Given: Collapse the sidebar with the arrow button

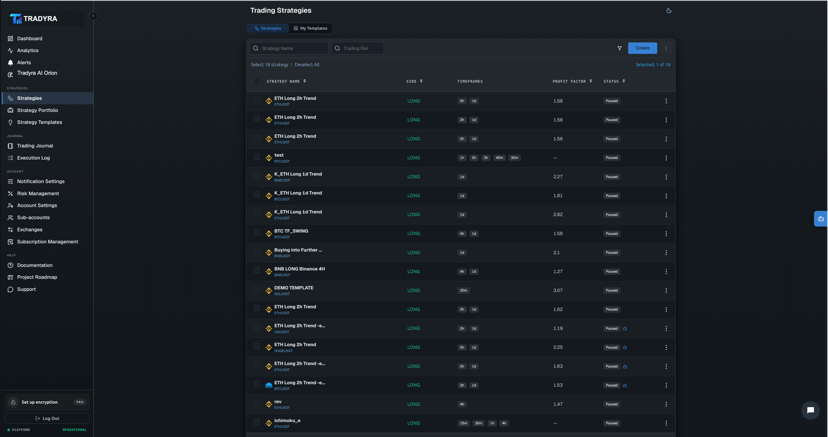Looking at the screenshot, I should click(93, 16).
